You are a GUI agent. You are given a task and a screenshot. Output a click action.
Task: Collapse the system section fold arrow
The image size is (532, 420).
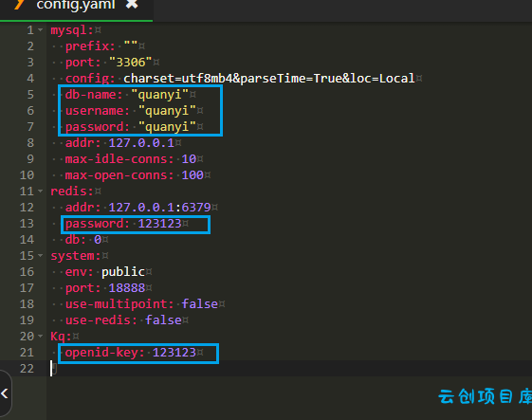coord(41,256)
